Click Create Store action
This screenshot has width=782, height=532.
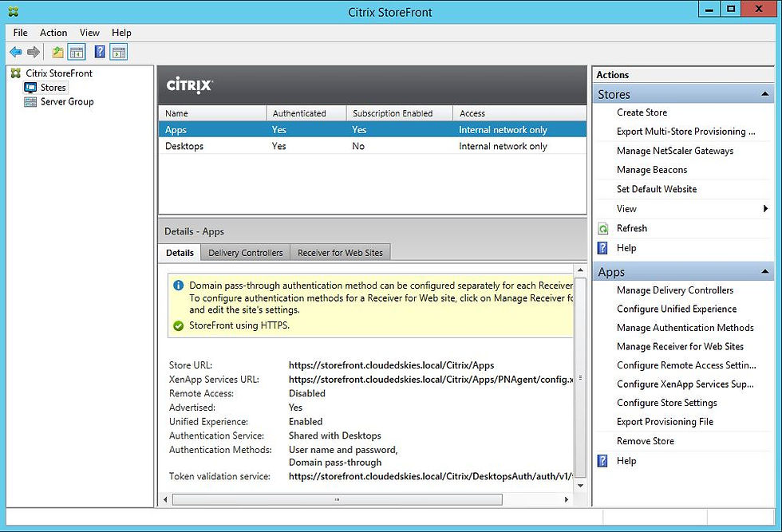pyautogui.click(x=642, y=112)
